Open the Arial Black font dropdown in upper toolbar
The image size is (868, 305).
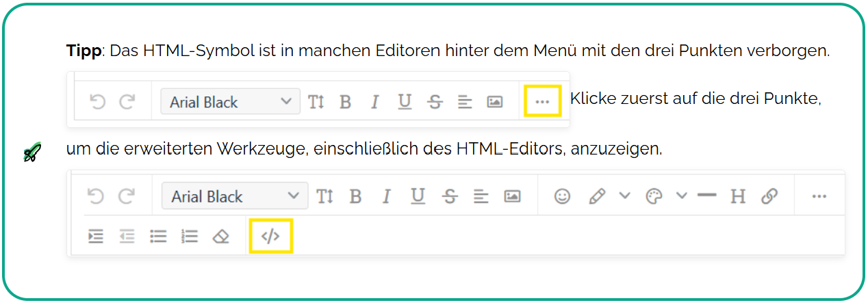[x=231, y=102]
